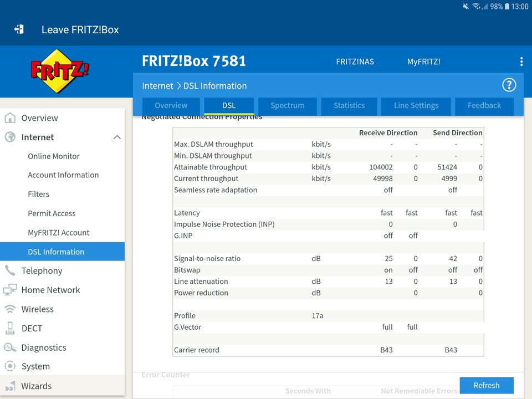Image resolution: width=532 pixels, height=399 pixels.
Task: Click the FRITZ!Box 7581 title
Action: [x=194, y=61]
